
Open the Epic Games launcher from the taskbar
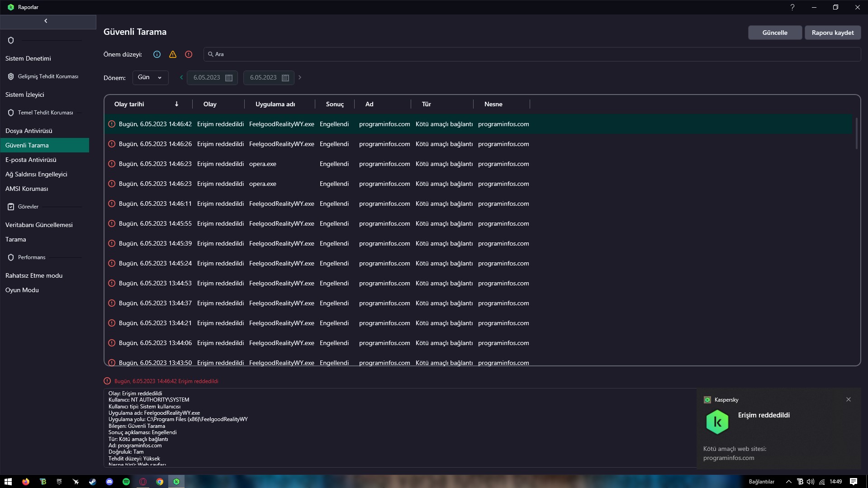click(59, 482)
